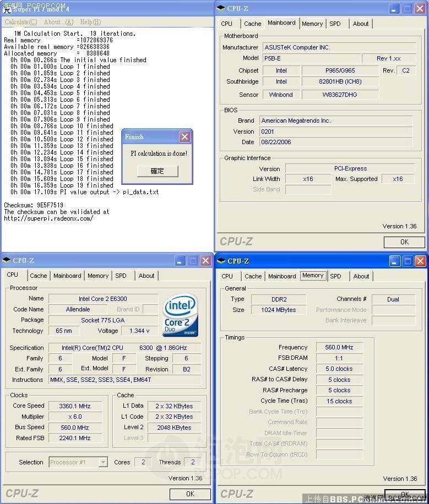The width and height of the screenshot is (429, 504).
Task: Click the memory Frequency 560.0 MHz value
Action: coord(339,348)
